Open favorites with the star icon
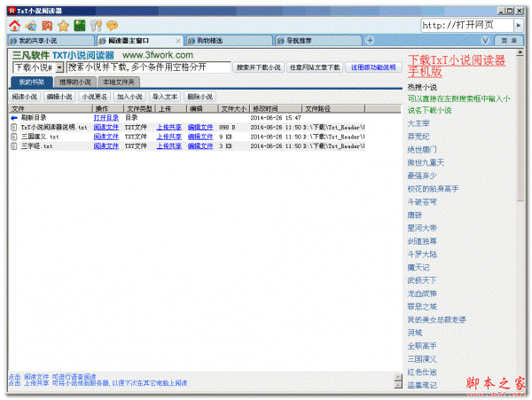Screen dimensions: 532x400 point(63,26)
